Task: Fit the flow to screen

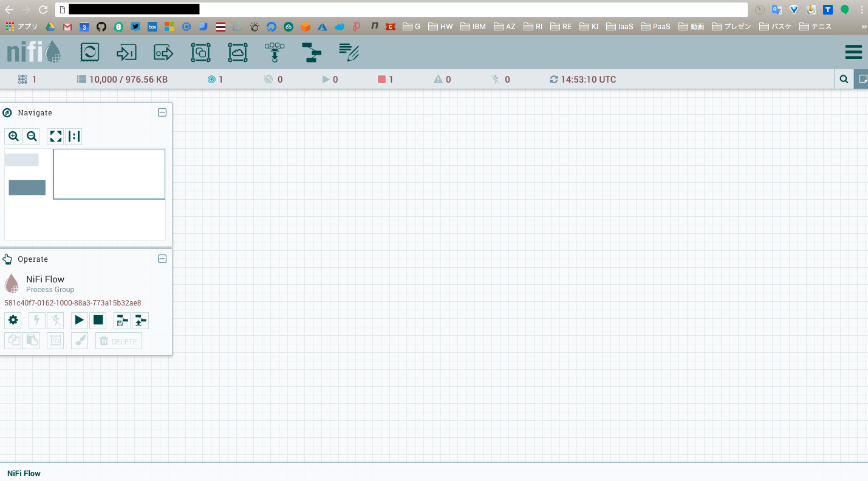Action: [56, 137]
